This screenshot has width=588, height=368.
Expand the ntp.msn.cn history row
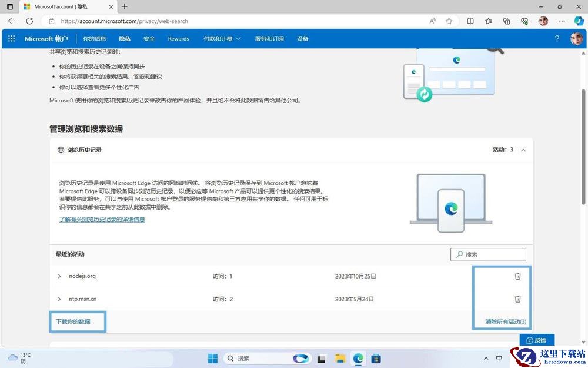point(59,299)
